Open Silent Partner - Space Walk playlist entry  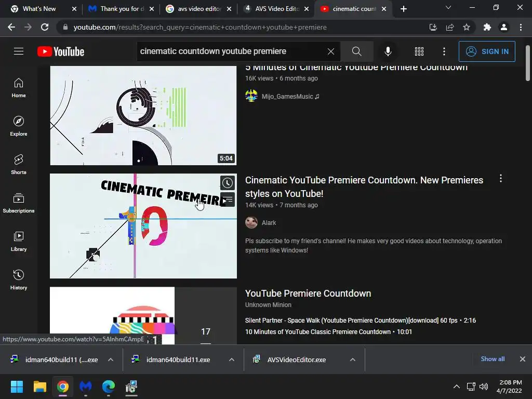pos(361,320)
